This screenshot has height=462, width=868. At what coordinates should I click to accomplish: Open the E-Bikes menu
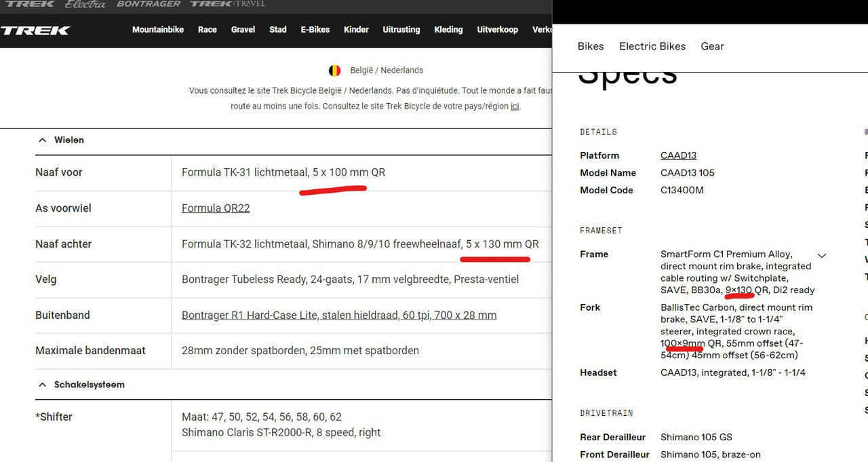coord(315,30)
